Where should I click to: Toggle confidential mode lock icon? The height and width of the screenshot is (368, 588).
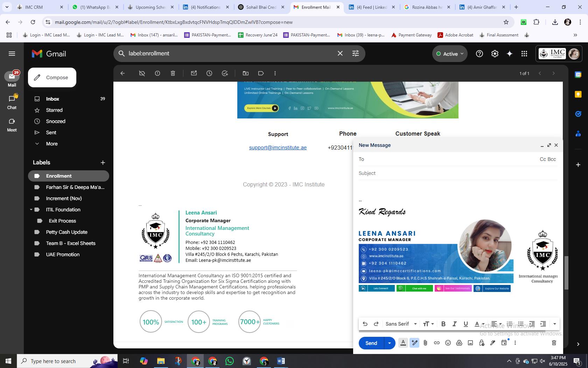click(x=482, y=343)
